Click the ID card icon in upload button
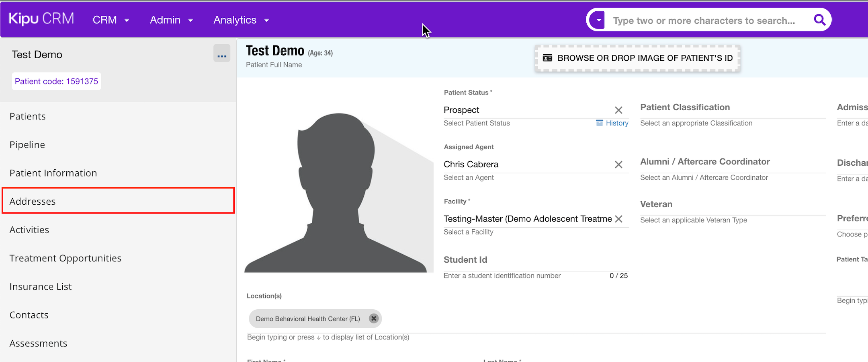Screen dimensions: 868x362 [x=547, y=58]
